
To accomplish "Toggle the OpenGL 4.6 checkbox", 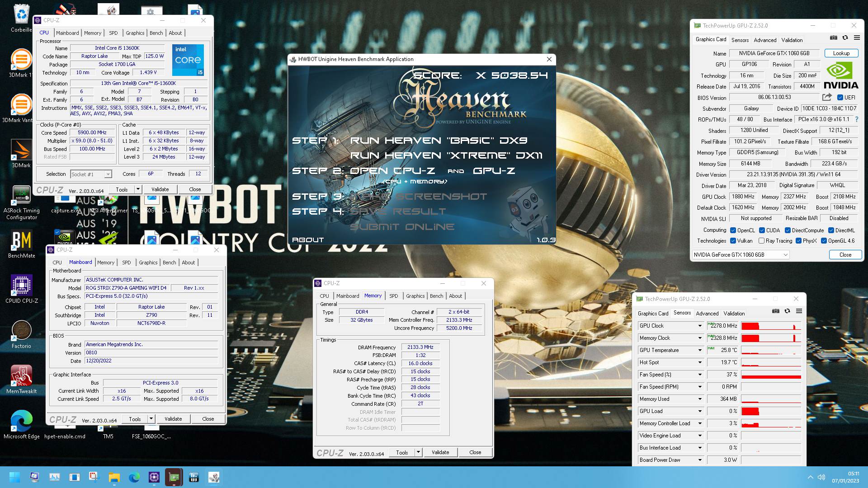I will tap(824, 241).
